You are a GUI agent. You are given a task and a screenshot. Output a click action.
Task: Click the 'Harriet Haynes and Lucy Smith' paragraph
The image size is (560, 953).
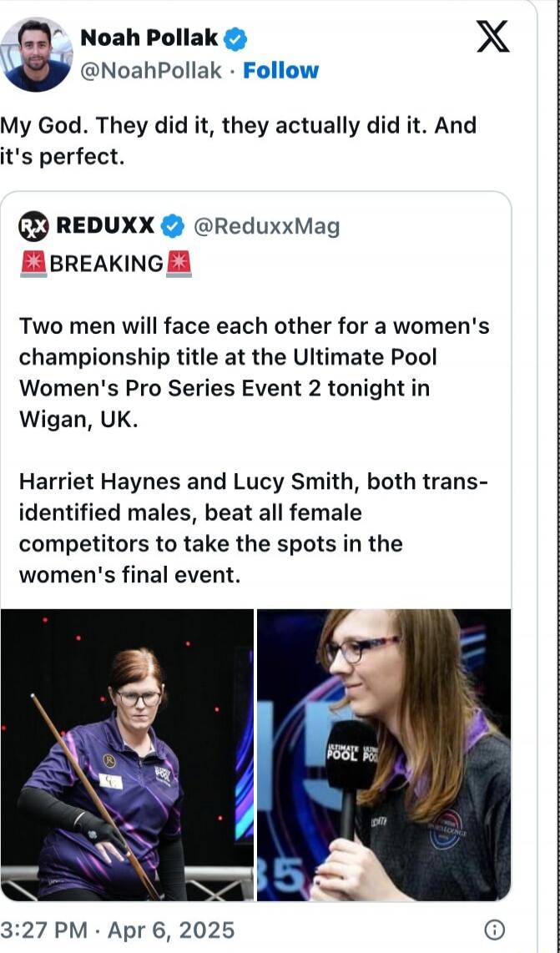[253, 528]
